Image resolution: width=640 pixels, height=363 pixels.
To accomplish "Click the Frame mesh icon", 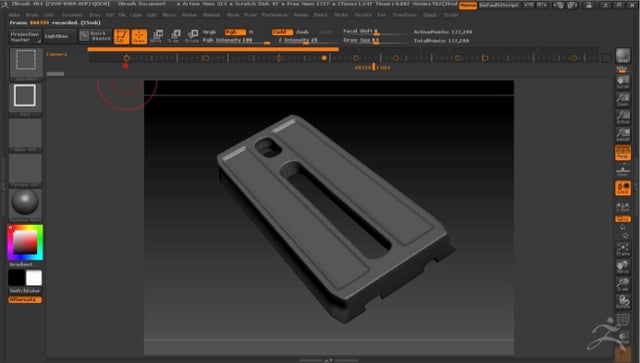I will [x=623, y=249].
